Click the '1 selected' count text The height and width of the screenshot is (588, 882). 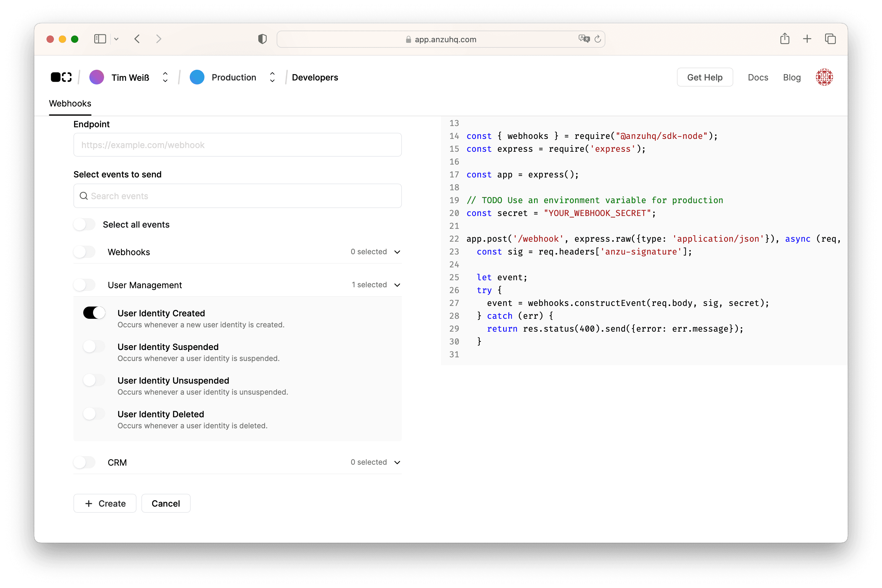pyautogui.click(x=369, y=285)
